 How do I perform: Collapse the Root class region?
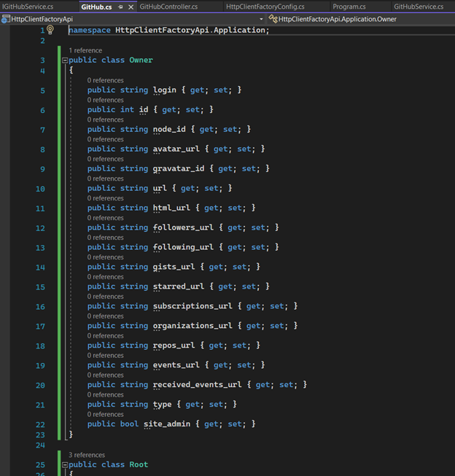click(65, 465)
